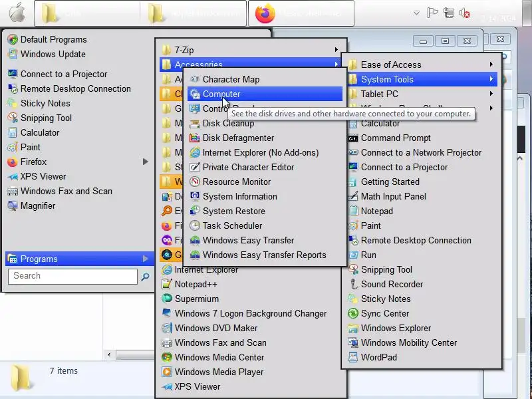Launch WordPad
The image size is (532, 399).
(x=422, y=357)
